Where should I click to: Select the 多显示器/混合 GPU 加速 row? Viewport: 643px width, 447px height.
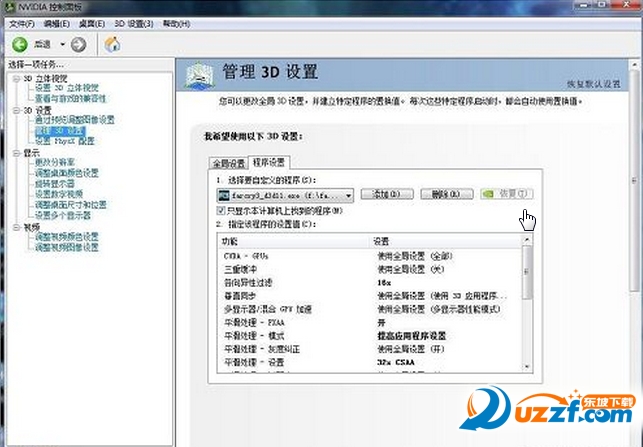coord(369,309)
